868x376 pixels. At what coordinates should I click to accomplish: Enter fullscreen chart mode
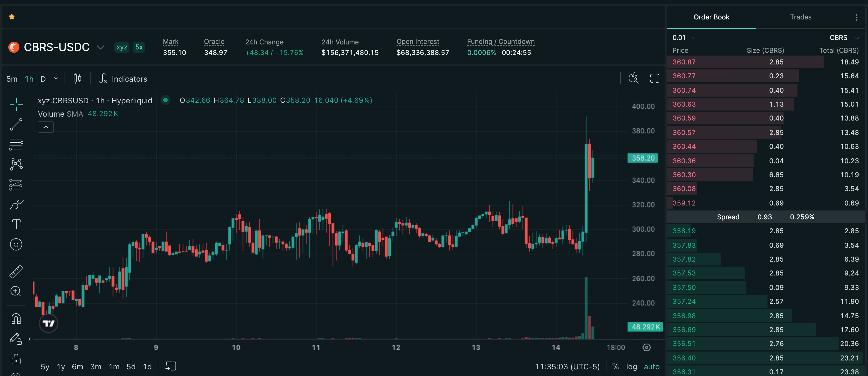654,79
